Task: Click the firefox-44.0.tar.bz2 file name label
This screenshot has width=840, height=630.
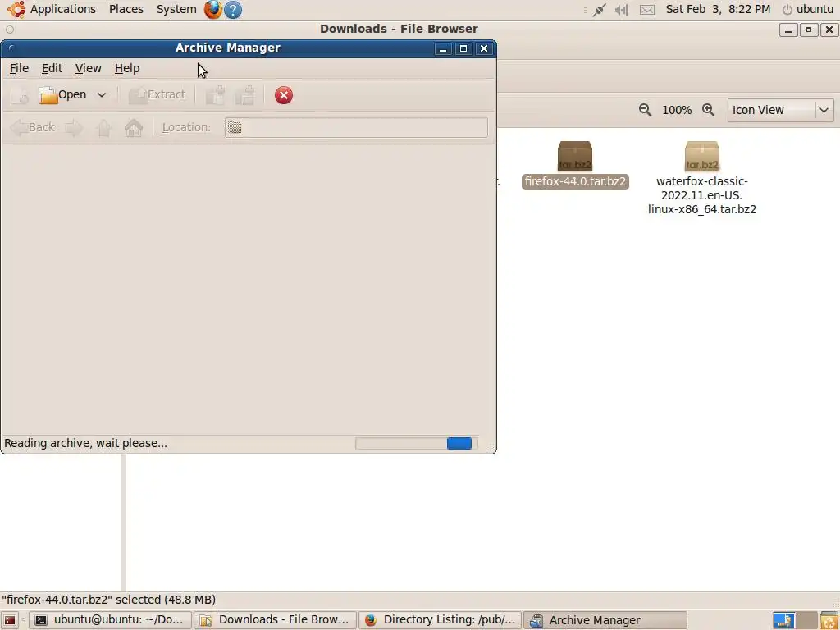Action: pos(575,181)
